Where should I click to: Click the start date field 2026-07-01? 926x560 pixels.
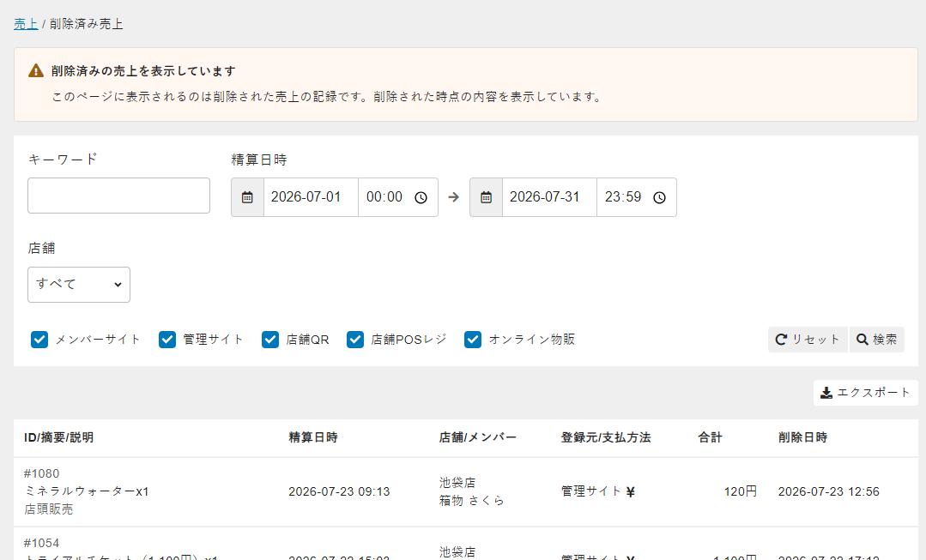[311, 197]
